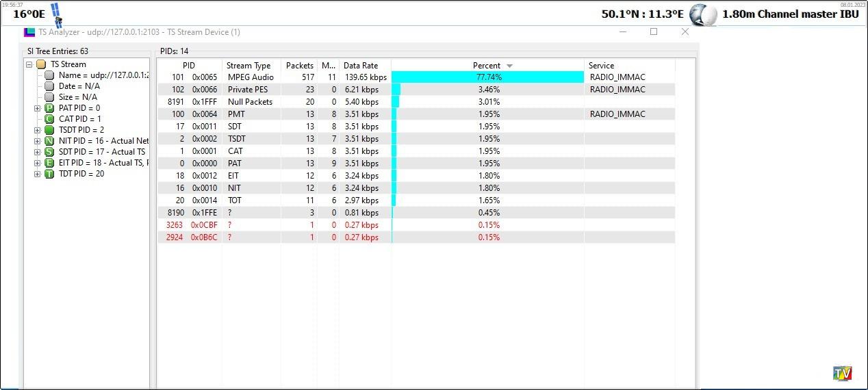Click the green S icon for SDT PID

49,152
